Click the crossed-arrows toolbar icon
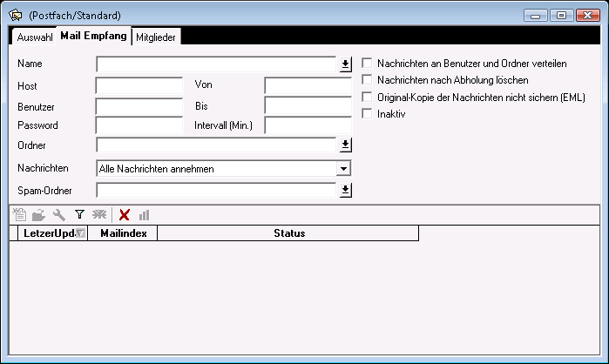This screenshot has width=609, height=364. (99, 214)
